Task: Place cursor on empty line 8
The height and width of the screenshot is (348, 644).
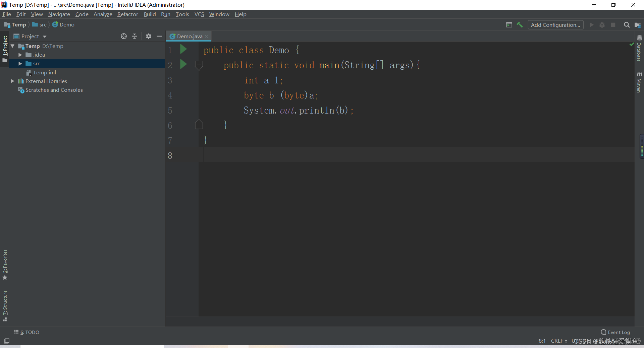Action: pos(417,155)
